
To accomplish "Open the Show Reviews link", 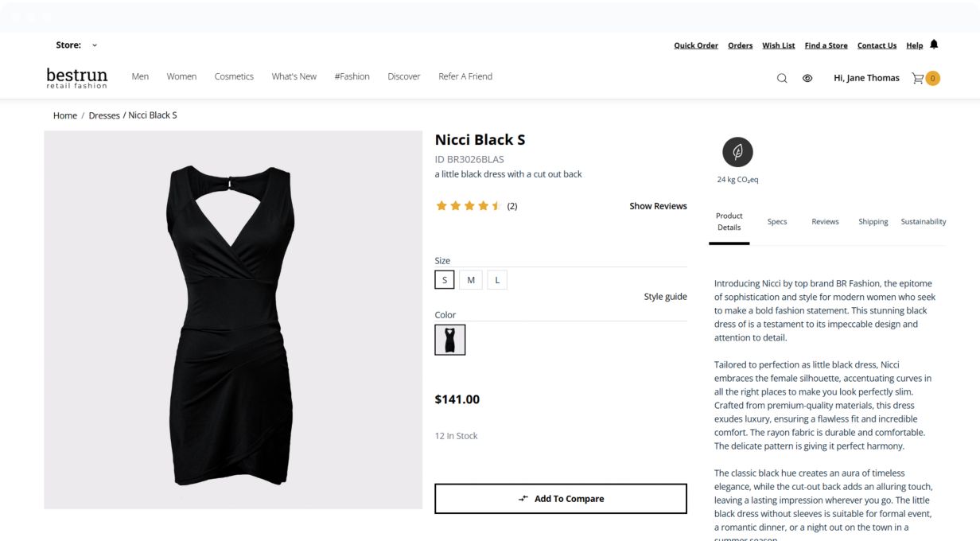I will 658,206.
